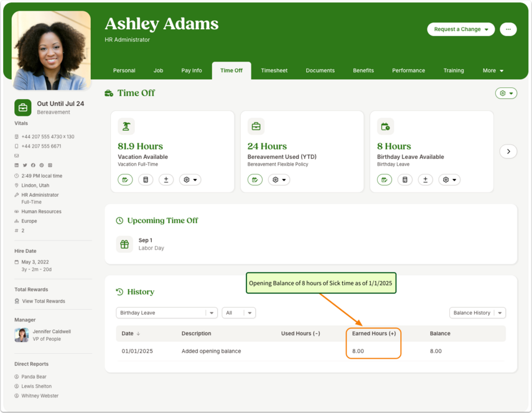Image resolution: width=532 pixels, height=413 pixels.
Task: Open manager Jennifer Caldwell's profile
Action: (x=52, y=331)
